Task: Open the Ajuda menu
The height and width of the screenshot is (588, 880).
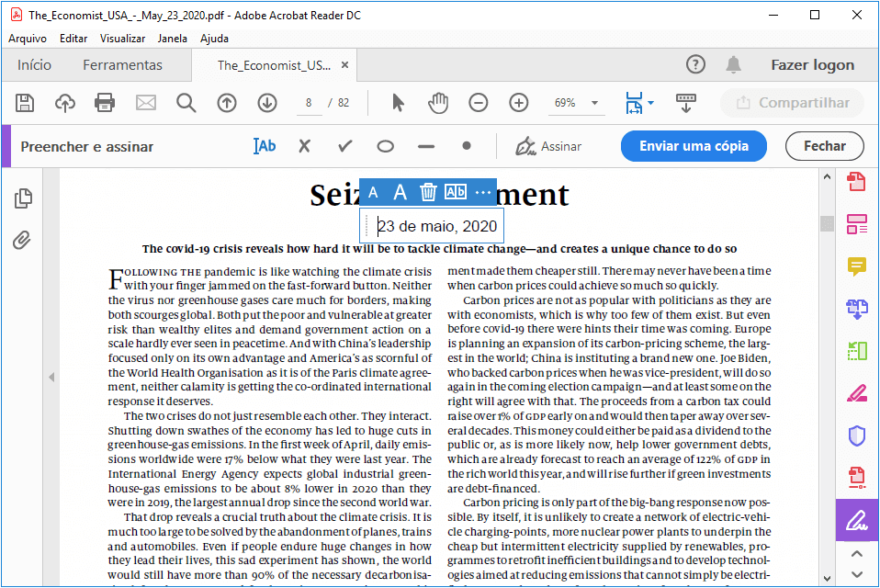Action: tap(214, 39)
